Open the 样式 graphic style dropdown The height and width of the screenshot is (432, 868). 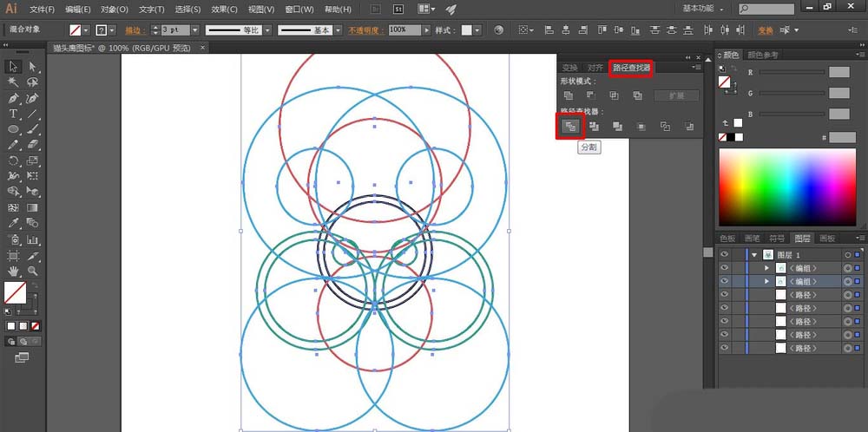pos(477,29)
